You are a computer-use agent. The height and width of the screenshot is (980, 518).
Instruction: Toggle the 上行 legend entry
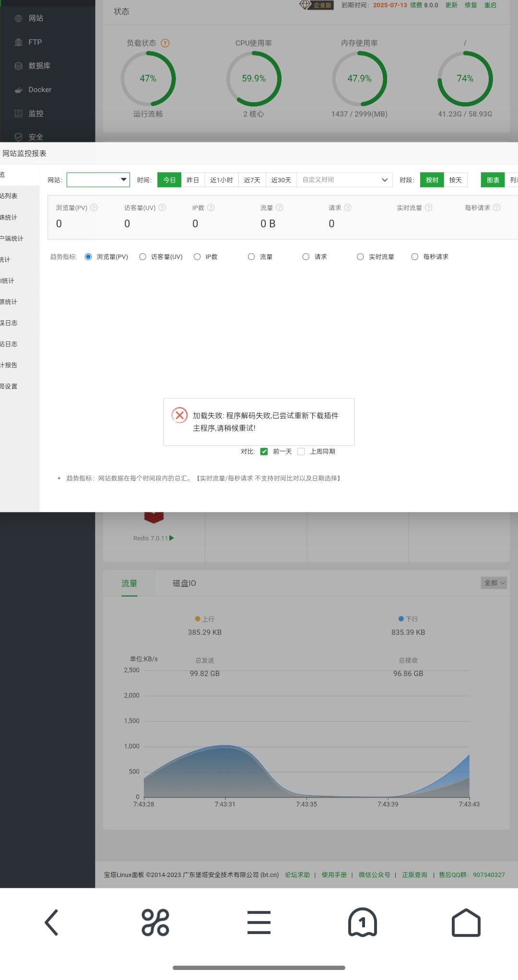pos(205,619)
